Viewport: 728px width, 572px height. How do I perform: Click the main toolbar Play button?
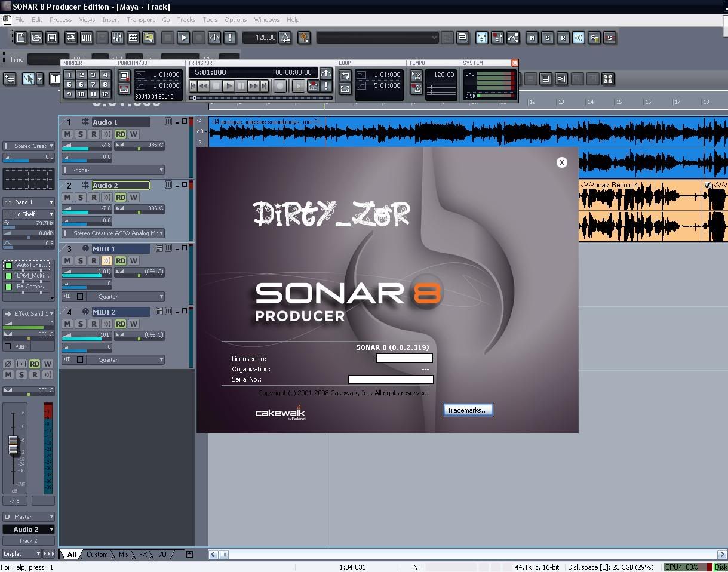pos(183,38)
